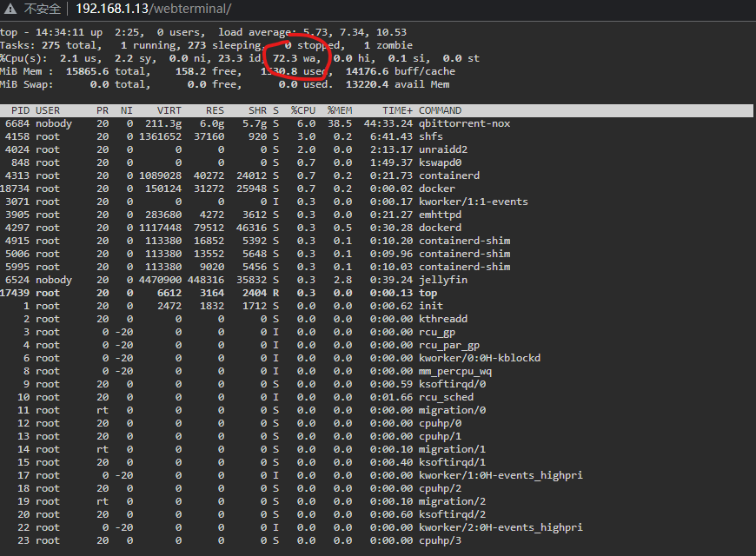Click kworker/1:1-events command text
Viewport: 756px width, 556px height.
473,202
